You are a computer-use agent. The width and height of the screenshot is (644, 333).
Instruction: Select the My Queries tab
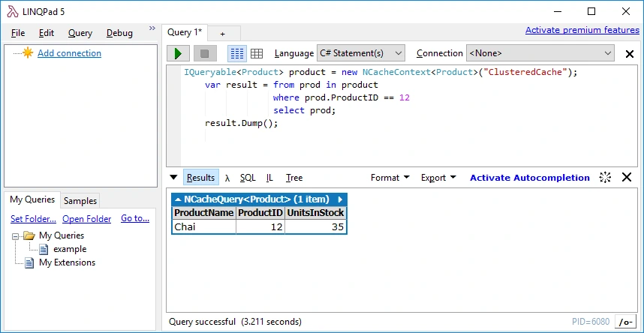pyautogui.click(x=32, y=199)
